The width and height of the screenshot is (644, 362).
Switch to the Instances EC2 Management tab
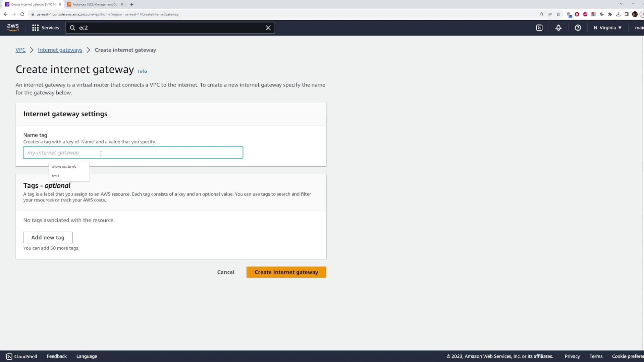[x=95, y=4]
